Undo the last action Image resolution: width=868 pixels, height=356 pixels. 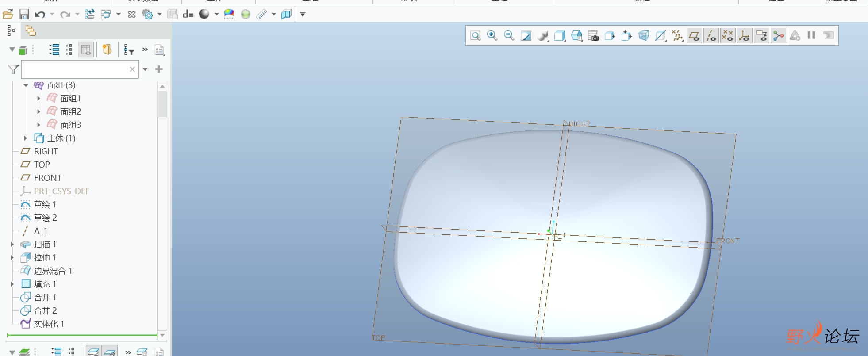(x=40, y=14)
